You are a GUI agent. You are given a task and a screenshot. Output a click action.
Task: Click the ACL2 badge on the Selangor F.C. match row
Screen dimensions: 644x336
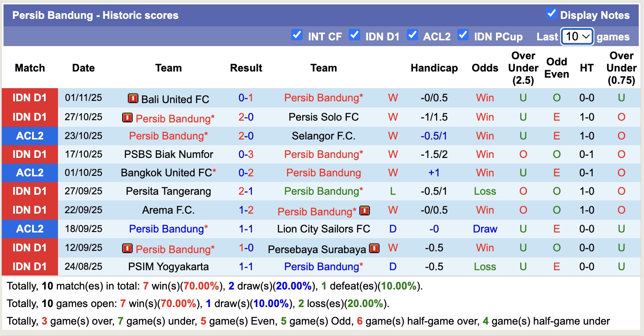[x=29, y=136]
